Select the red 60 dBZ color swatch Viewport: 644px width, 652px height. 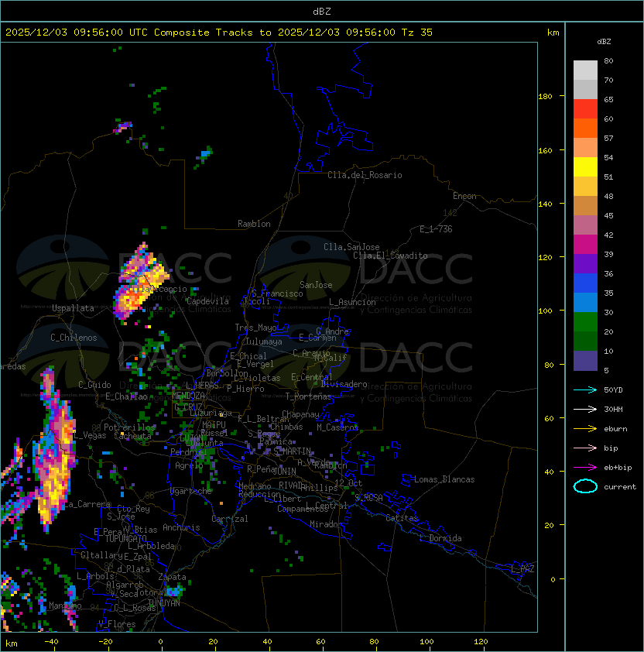[x=585, y=109]
